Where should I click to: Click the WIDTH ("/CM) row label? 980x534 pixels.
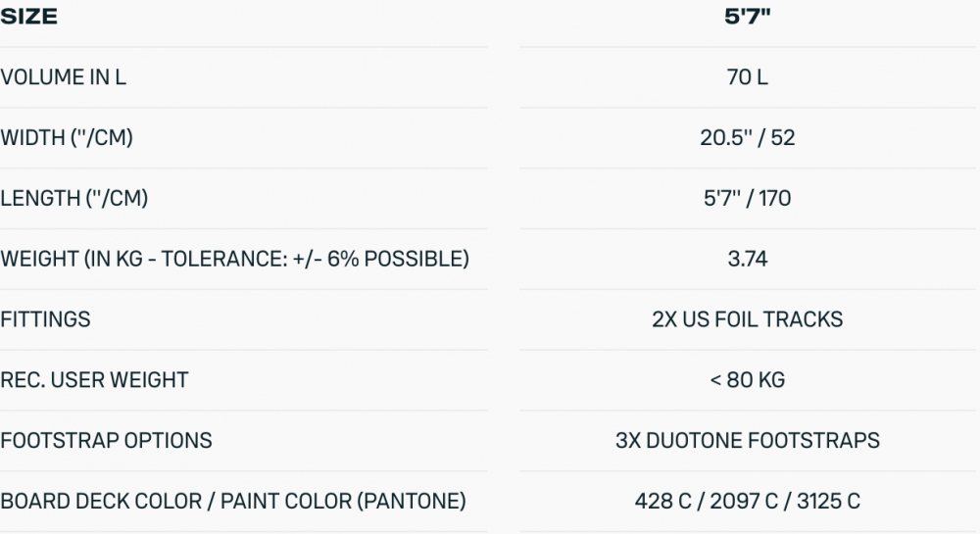(67, 138)
